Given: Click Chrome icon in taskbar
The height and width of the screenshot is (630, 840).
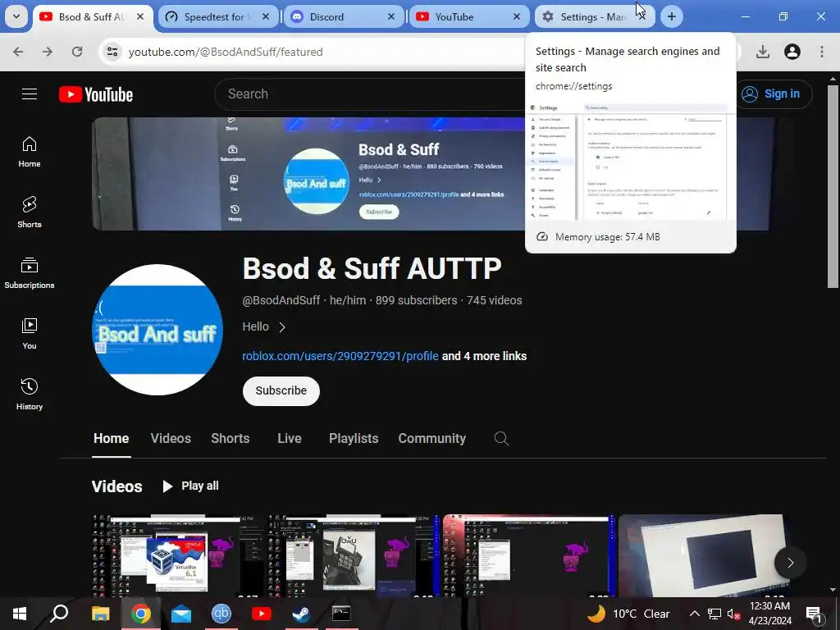Looking at the screenshot, I should [x=140, y=614].
